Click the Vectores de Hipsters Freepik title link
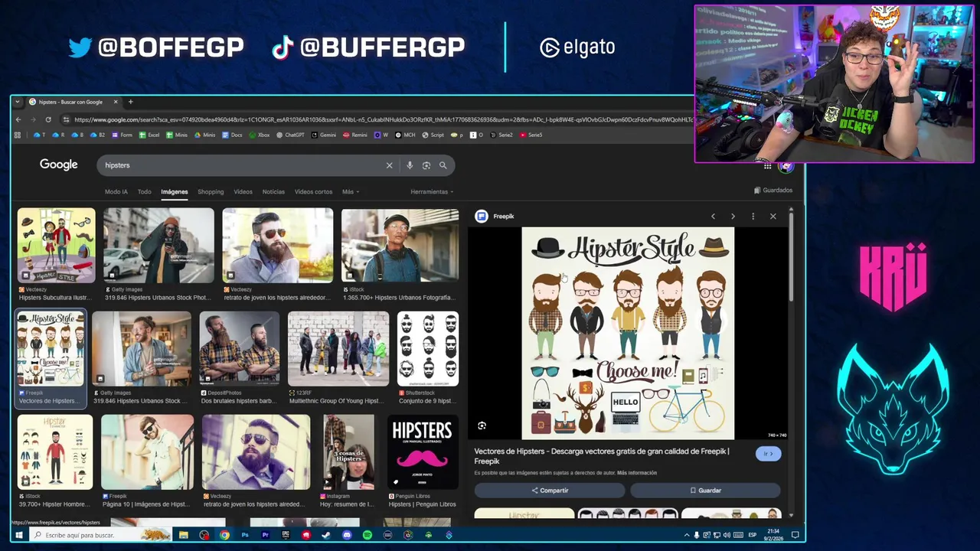Screen dimensions: 980x551 pos(601,456)
